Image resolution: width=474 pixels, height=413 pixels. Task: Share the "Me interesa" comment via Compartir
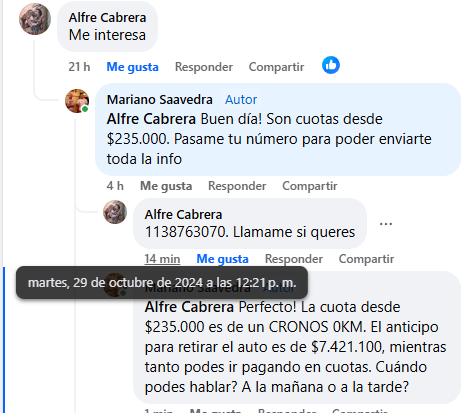pos(276,67)
